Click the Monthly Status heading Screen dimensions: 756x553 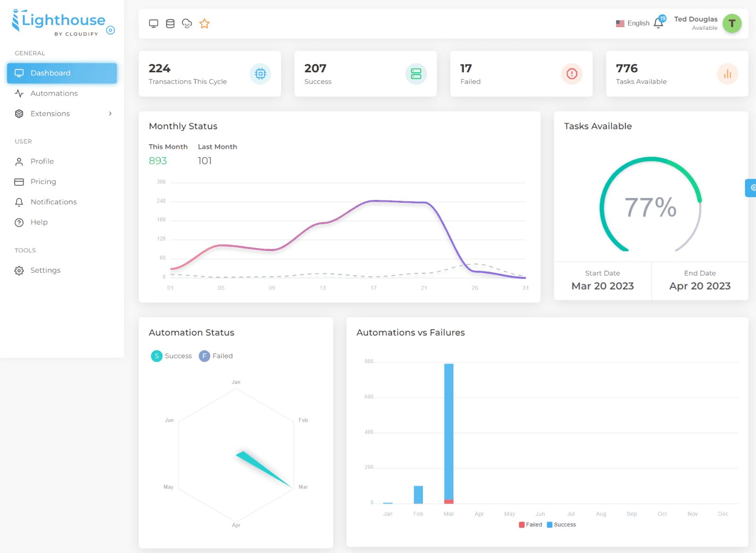183,126
